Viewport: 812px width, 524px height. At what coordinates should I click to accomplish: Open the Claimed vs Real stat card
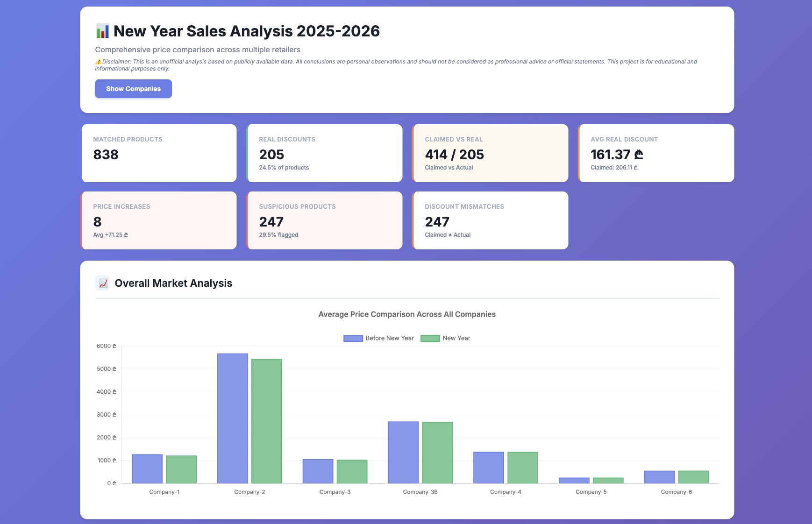point(490,153)
